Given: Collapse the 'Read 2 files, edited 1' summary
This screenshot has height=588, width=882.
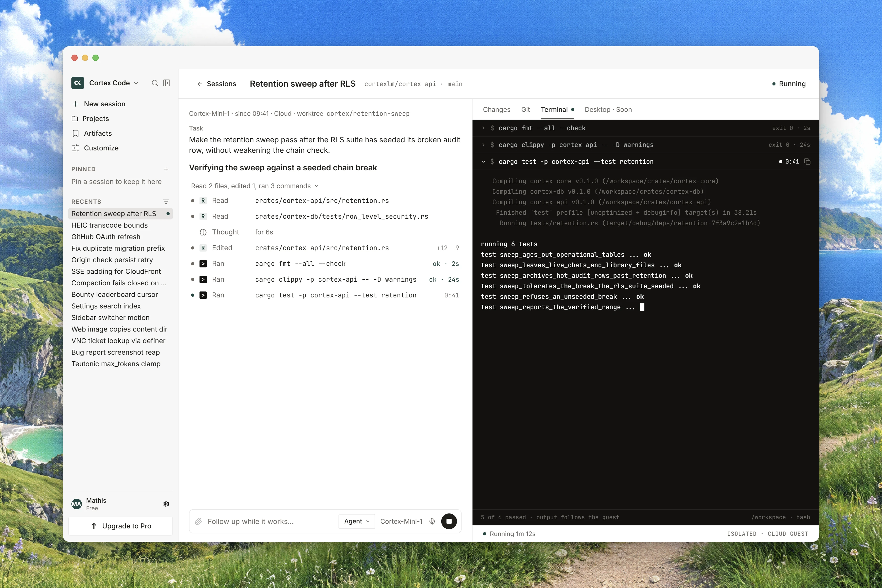Looking at the screenshot, I should 255,186.
